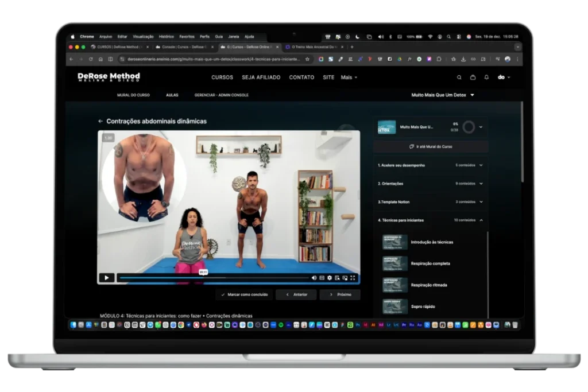This screenshot has height=392, width=588.
Task: Switch to AULAS tab
Action: pyautogui.click(x=172, y=95)
